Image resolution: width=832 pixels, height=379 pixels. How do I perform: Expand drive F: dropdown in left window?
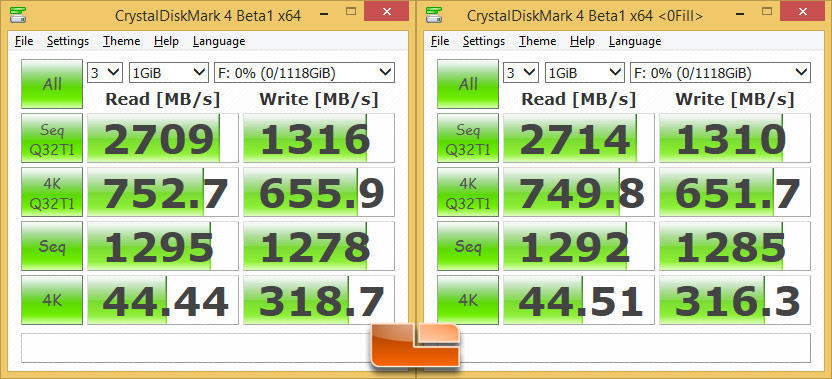coord(305,73)
